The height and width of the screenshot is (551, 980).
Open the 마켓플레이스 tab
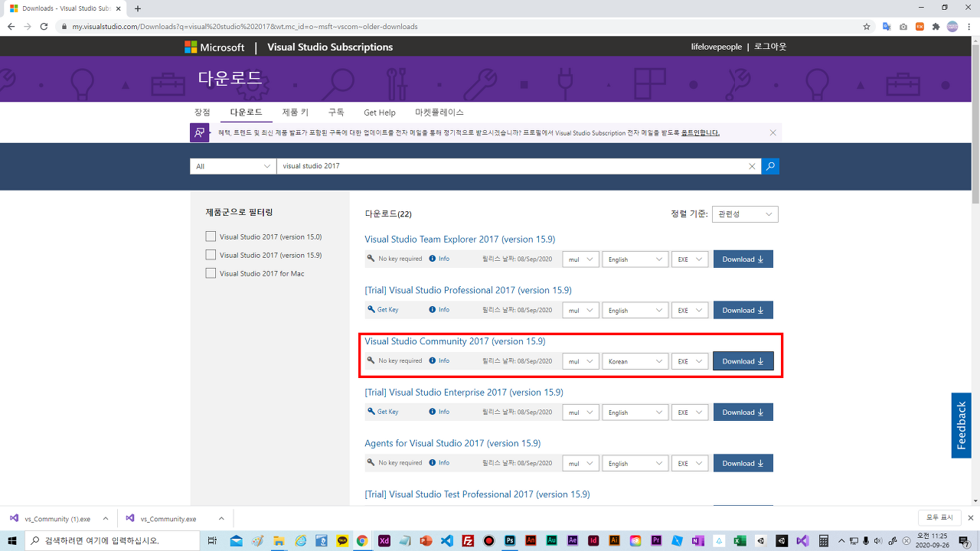coord(439,112)
